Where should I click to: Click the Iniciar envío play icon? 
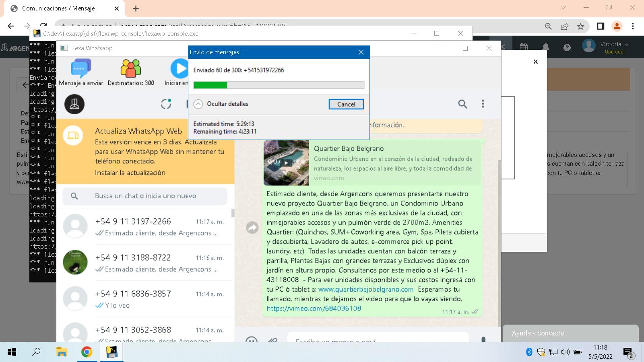179,69
